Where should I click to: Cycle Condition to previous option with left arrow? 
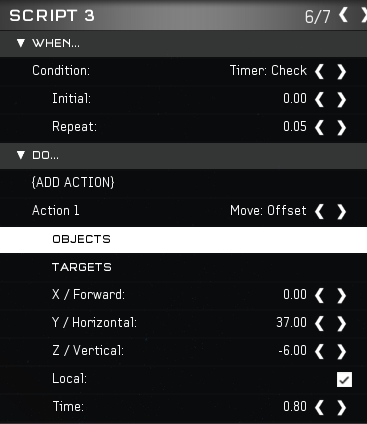(x=319, y=71)
